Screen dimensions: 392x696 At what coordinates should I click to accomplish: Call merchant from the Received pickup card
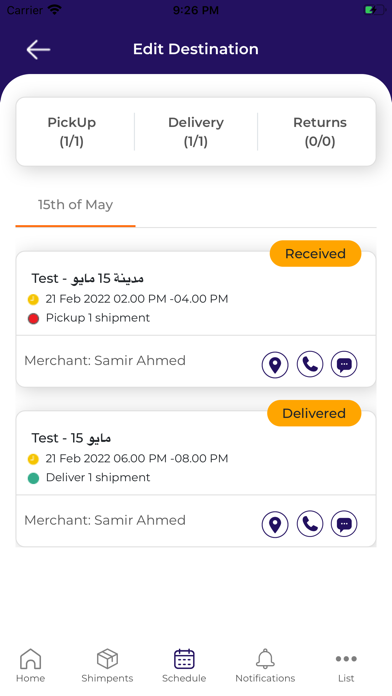[x=310, y=364]
